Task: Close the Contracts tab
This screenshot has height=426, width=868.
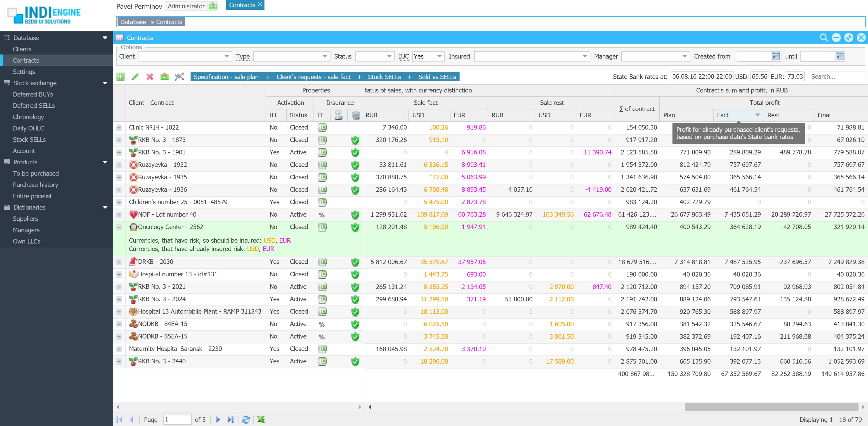Action: 260,5
